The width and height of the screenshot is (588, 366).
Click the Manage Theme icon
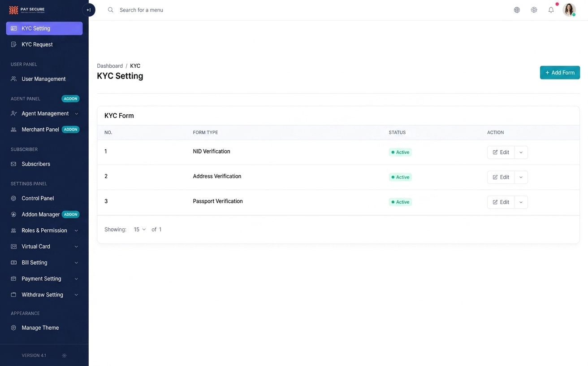(x=13, y=328)
